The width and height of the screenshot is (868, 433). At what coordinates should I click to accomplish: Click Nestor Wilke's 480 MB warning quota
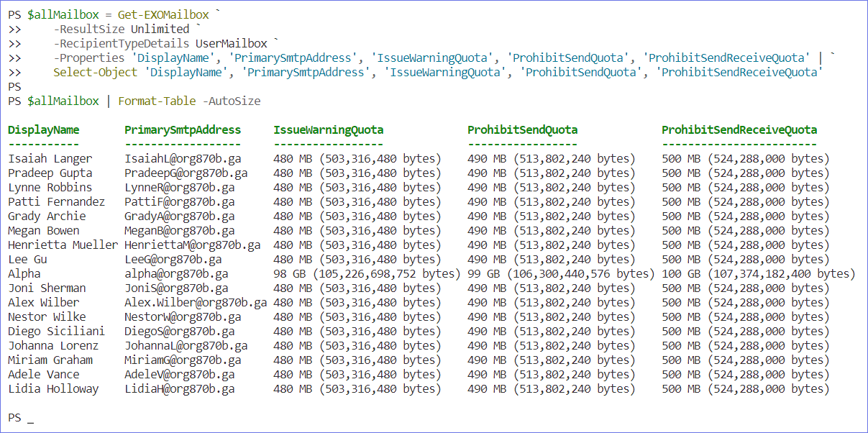(357, 317)
